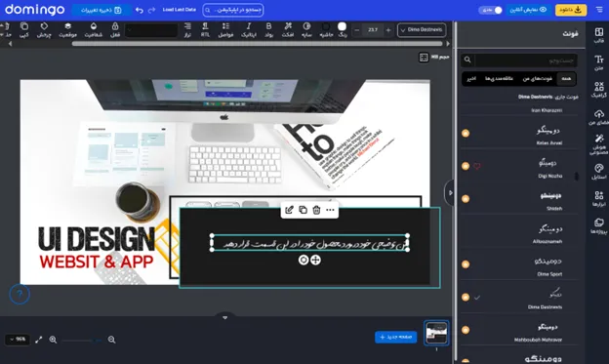Lock the selected element
This screenshot has height=364, width=609.
(115, 30)
